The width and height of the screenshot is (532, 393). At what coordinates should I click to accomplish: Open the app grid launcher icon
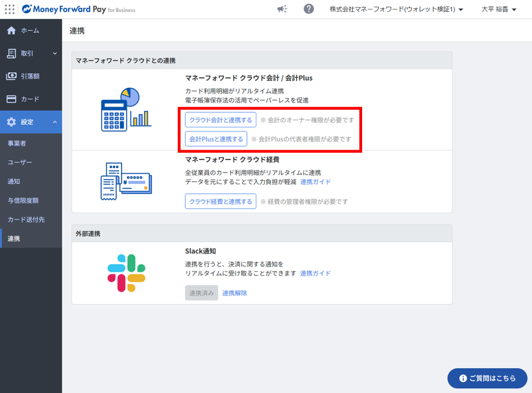9,9
